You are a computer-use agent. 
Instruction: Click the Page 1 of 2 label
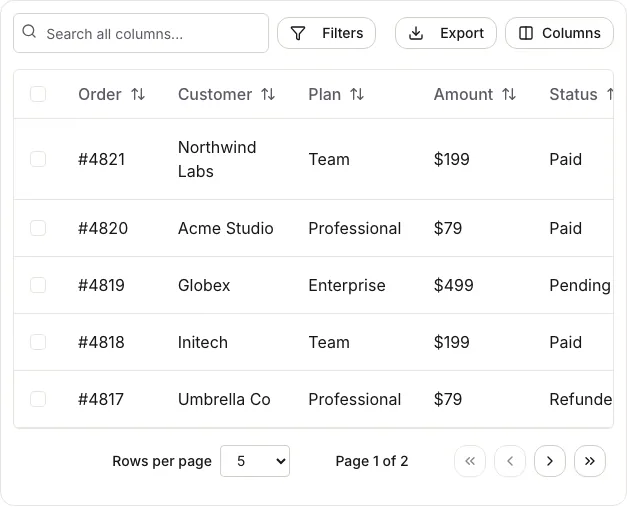coord(372,461)
